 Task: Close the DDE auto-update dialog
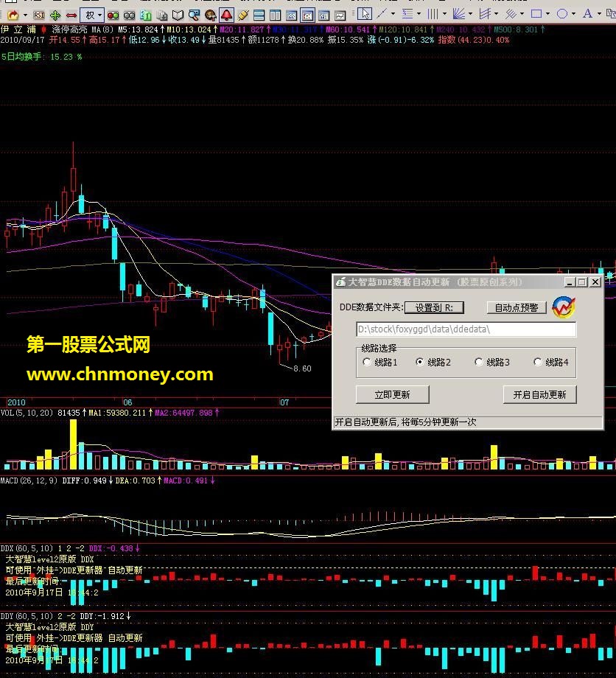[x=595, y=282]
